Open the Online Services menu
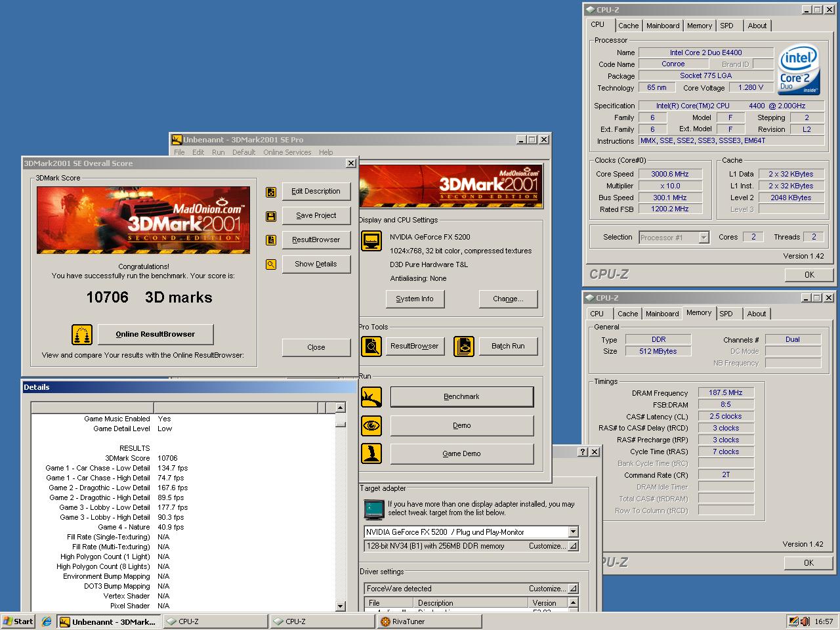 pos(287,152)
